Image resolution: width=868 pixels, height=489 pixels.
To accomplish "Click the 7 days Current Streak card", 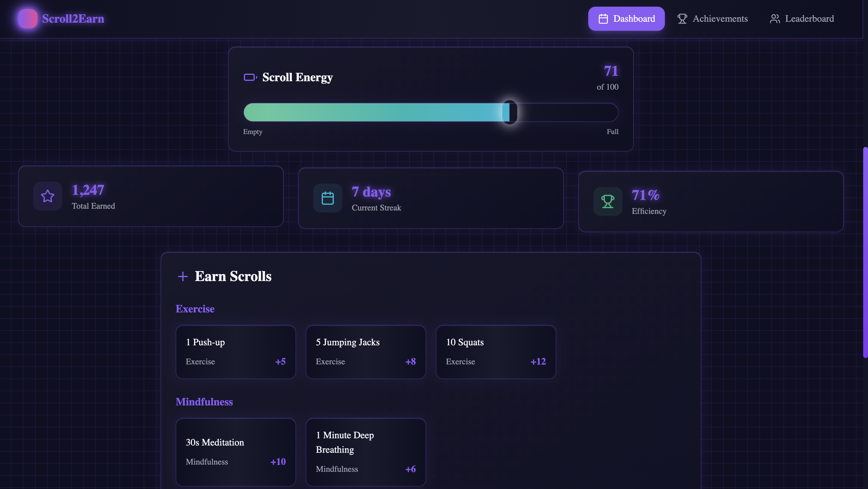I will click(431, 198).
